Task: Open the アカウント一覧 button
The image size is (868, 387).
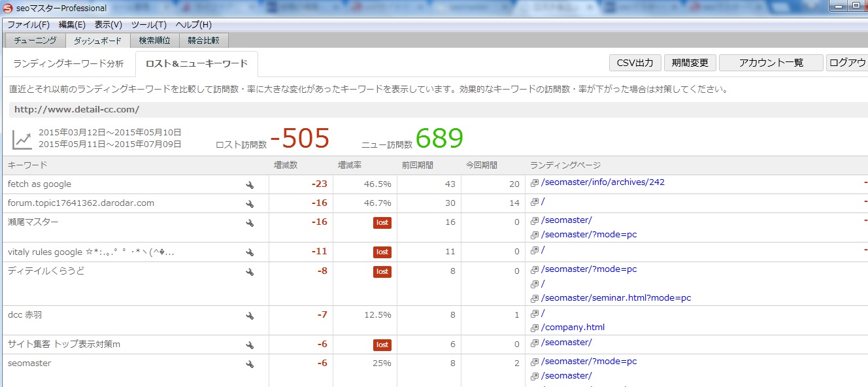Action: pos(771,63)
